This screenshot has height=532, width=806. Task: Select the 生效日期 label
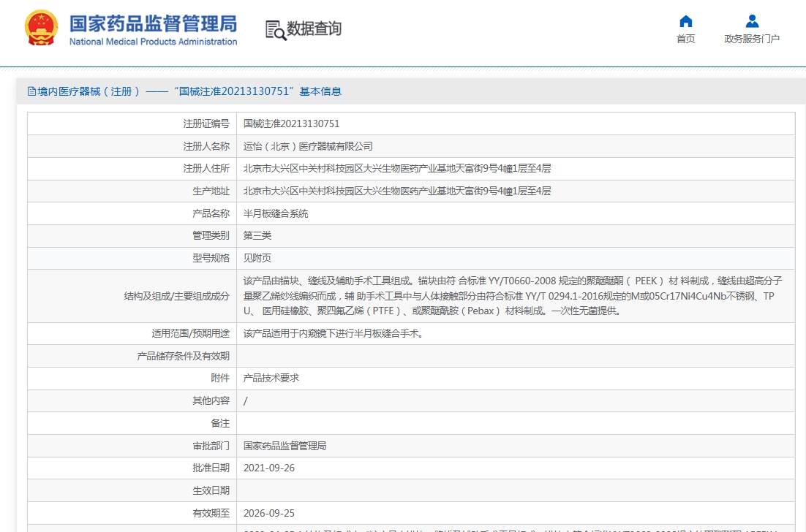(211, 491)
